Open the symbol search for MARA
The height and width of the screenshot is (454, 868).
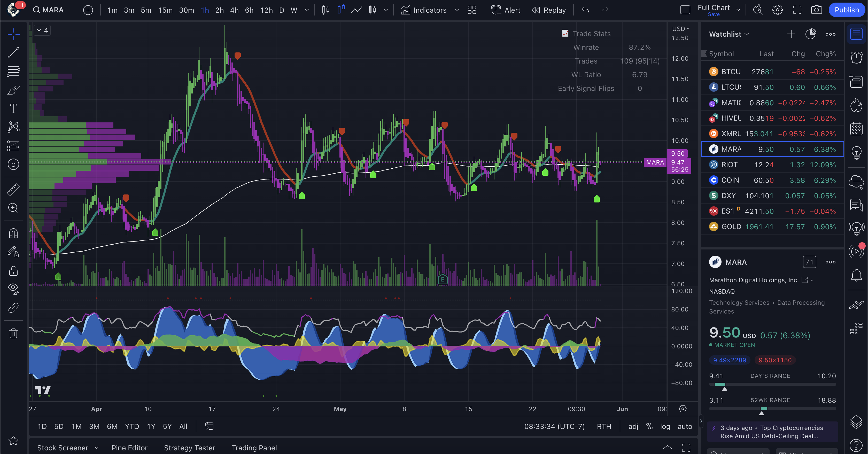click(x=48, y=10)
